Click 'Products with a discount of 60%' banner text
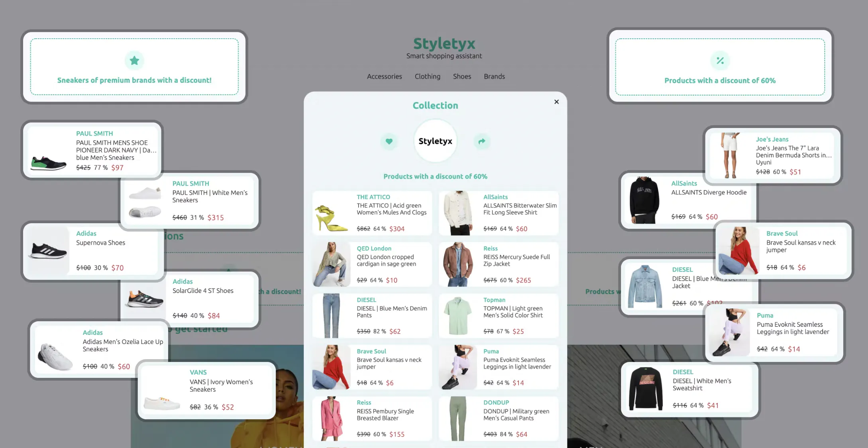Screen dimensions: 868x448 [x=720, y=81]
